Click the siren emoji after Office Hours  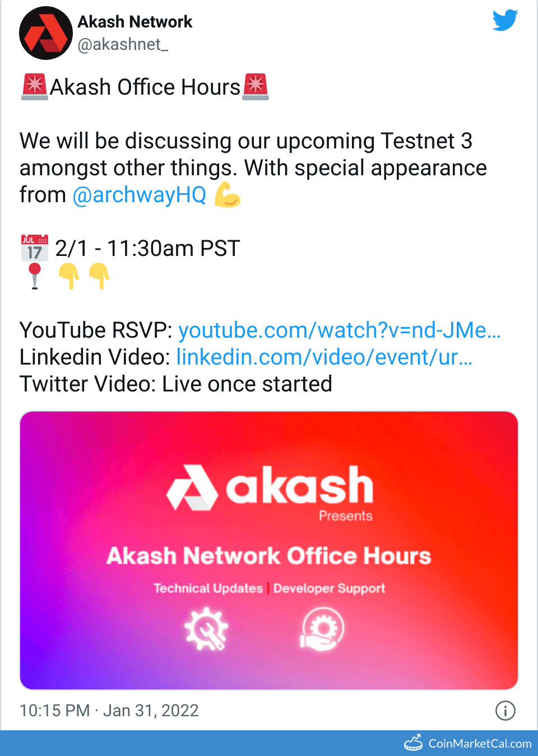(x=256, y=87)
